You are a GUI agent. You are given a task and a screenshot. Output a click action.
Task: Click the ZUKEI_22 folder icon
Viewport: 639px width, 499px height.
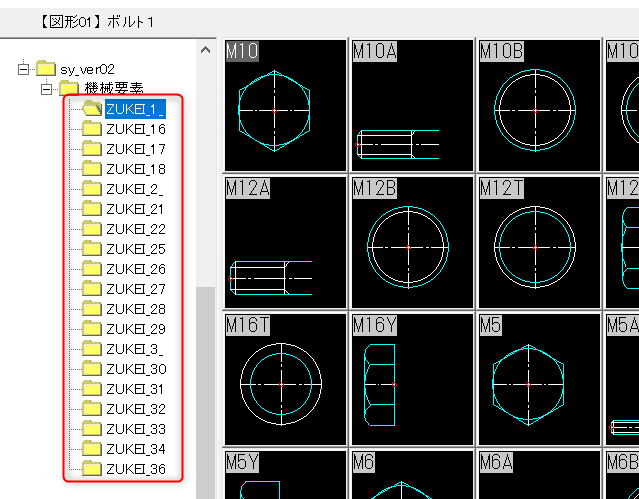92,229
